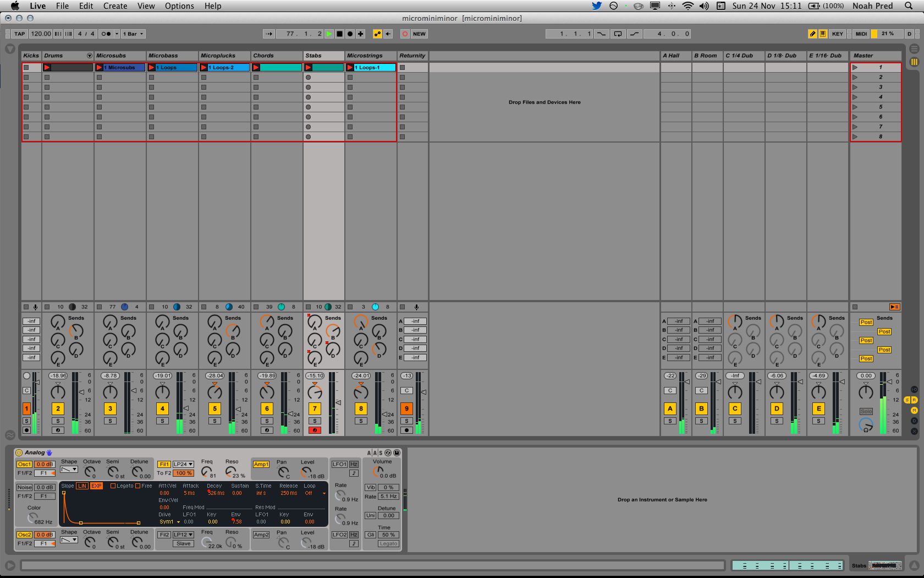Toggle track 7 Stabs activator
Screen dimensions: 924x578
(x=315, y=408)
